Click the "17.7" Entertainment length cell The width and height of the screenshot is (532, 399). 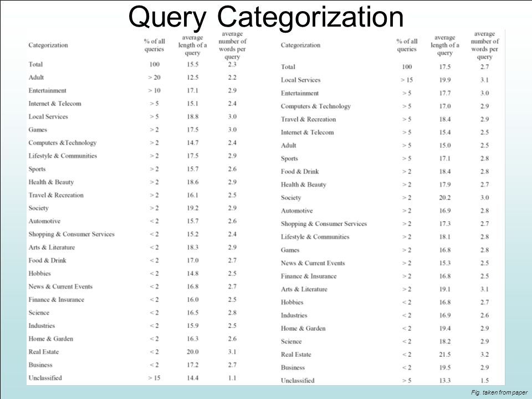pos(445,93)
